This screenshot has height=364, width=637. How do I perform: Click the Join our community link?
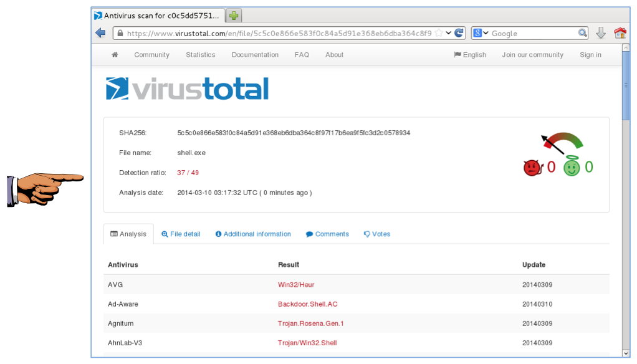[532, 55]
